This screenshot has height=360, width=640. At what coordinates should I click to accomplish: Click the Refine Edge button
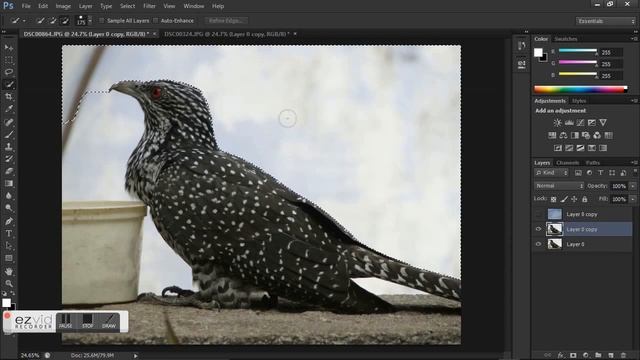226,20
